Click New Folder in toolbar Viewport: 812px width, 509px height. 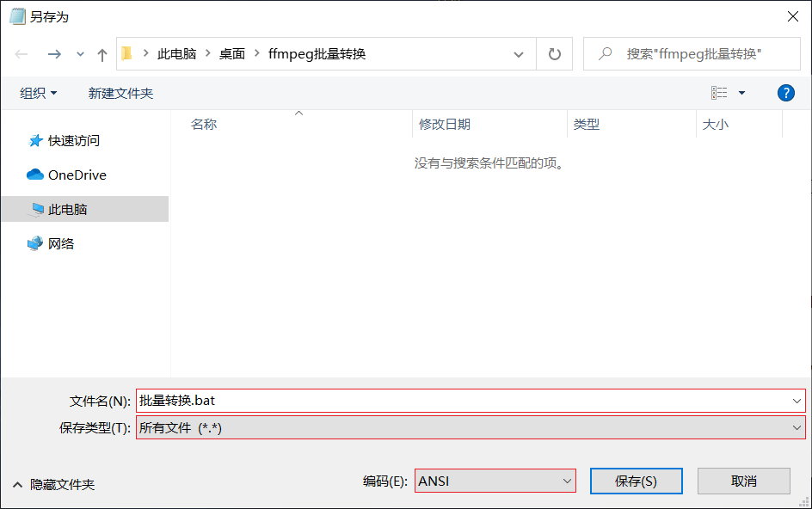[120, 93]
